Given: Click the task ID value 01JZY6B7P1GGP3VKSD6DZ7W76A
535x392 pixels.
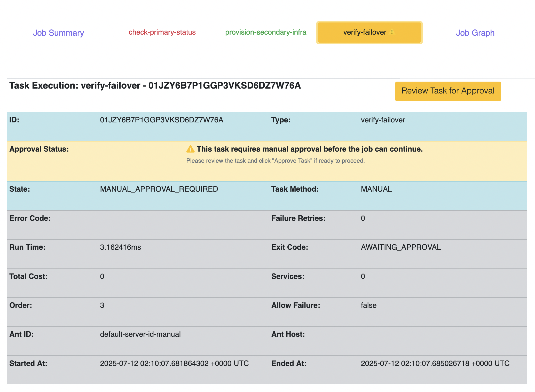Looking at the screenshot, I should [161, 120].
